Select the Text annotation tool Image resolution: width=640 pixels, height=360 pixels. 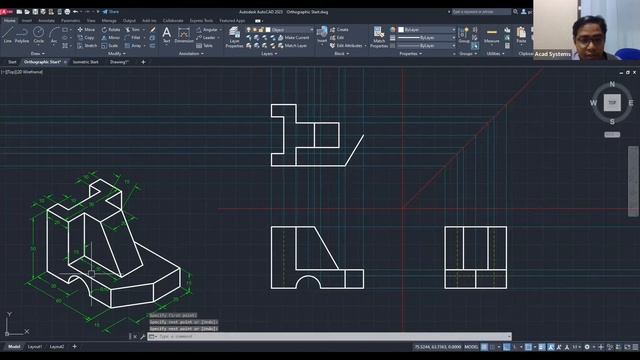click(167, 35)
